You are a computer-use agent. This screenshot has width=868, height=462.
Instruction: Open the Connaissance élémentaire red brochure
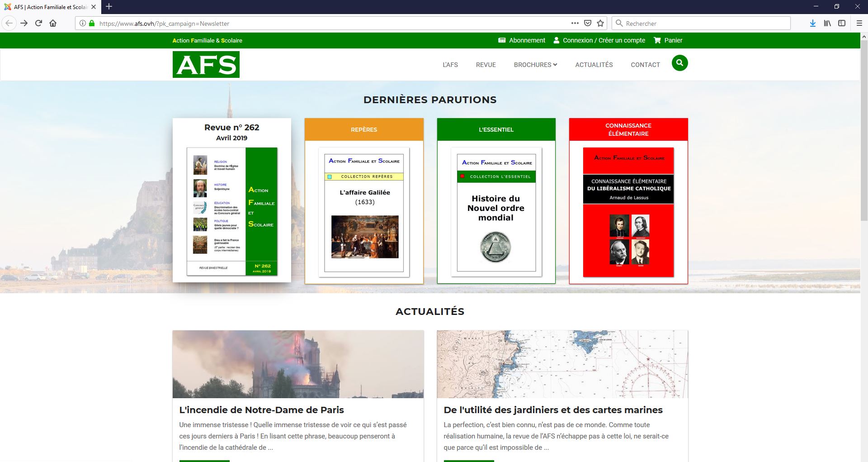click(628, 212)
